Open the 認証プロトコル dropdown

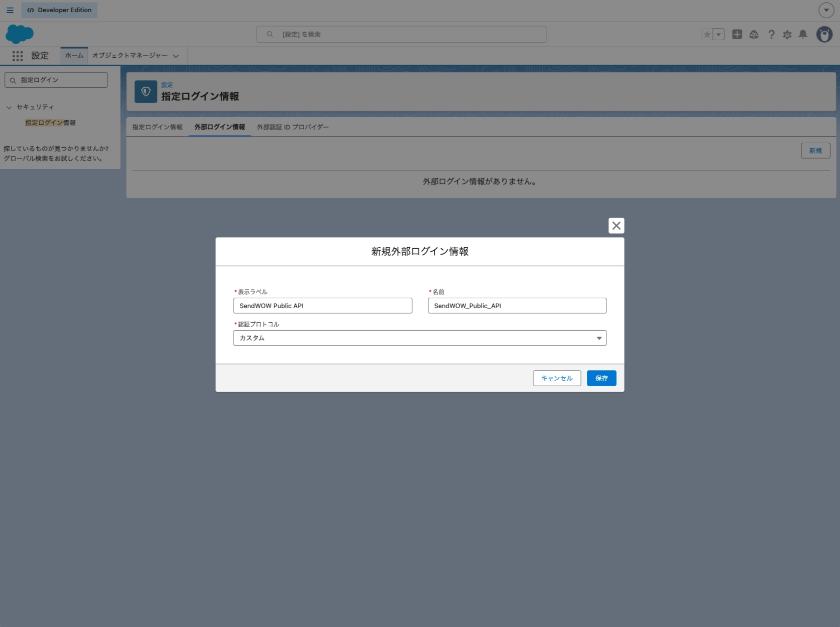coord(420,338)
